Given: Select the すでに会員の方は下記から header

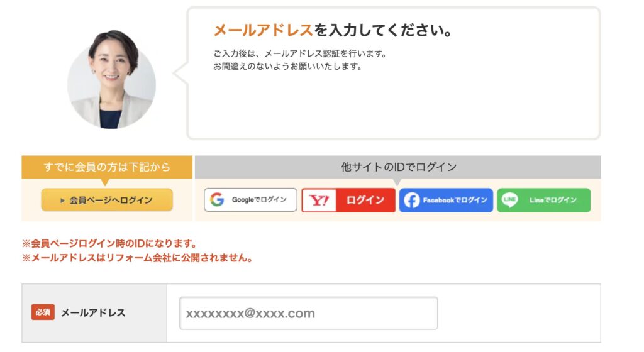Looking at the screenshot, I should (107, 167).
